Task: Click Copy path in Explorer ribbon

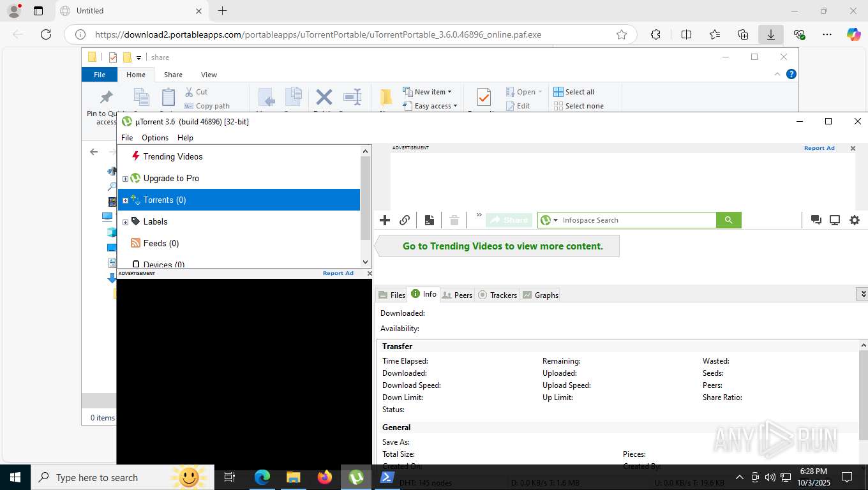Action: pos(207,106)
